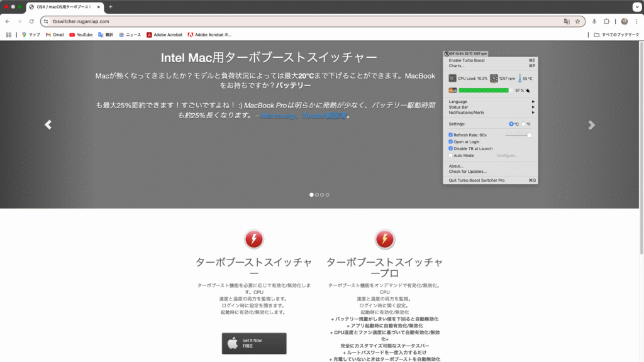Click the page vertical scrollbar
The image size is (644, 362).
pos(641,148)
